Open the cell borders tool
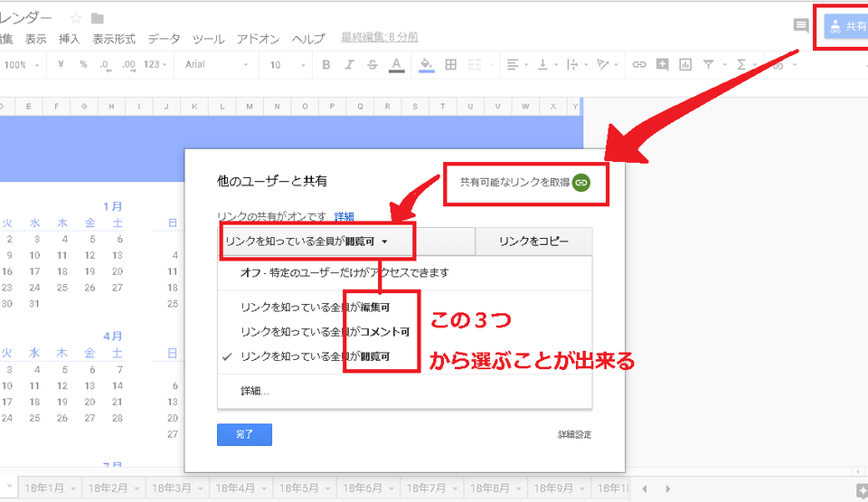This screenshot has width=868, height=502. point(450,65)
